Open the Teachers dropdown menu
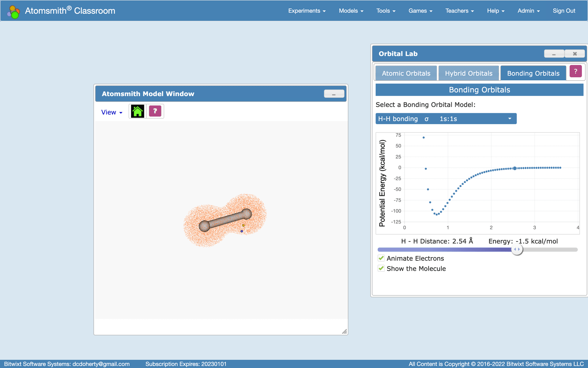 [x=460, y=11]
